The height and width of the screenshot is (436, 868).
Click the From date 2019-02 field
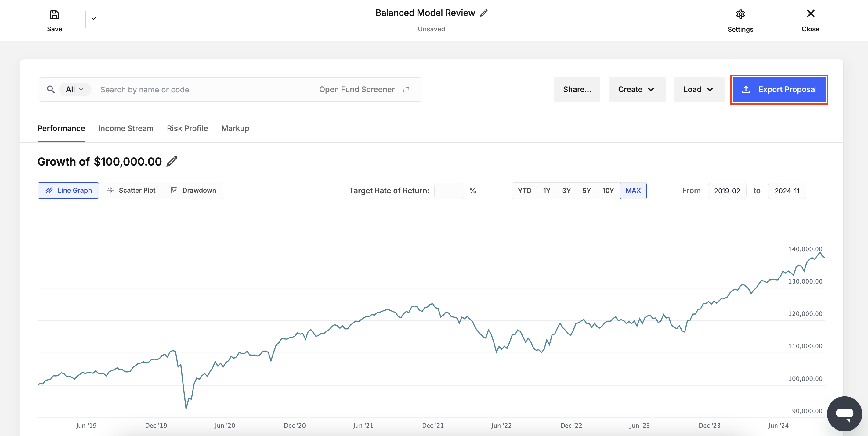tap(727, 191)
